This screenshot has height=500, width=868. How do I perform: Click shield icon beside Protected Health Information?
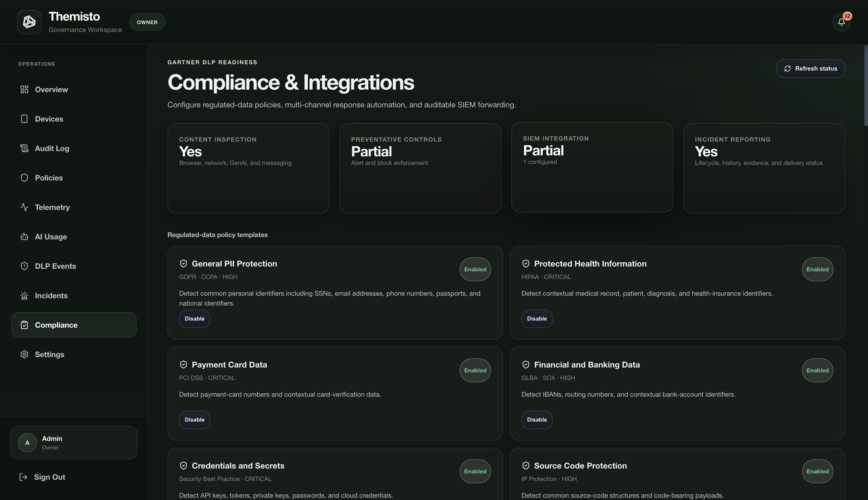pos(526,263)
